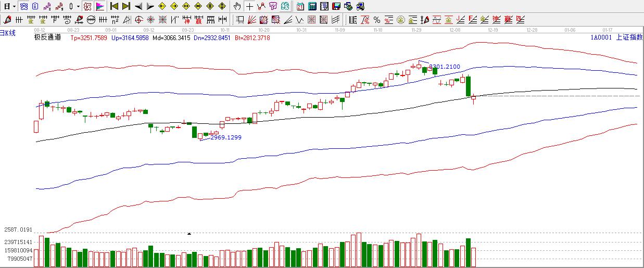Toggle the highlighted 权 adjustment button
This screenshot has height=268, width=644.
click(87, 6)
